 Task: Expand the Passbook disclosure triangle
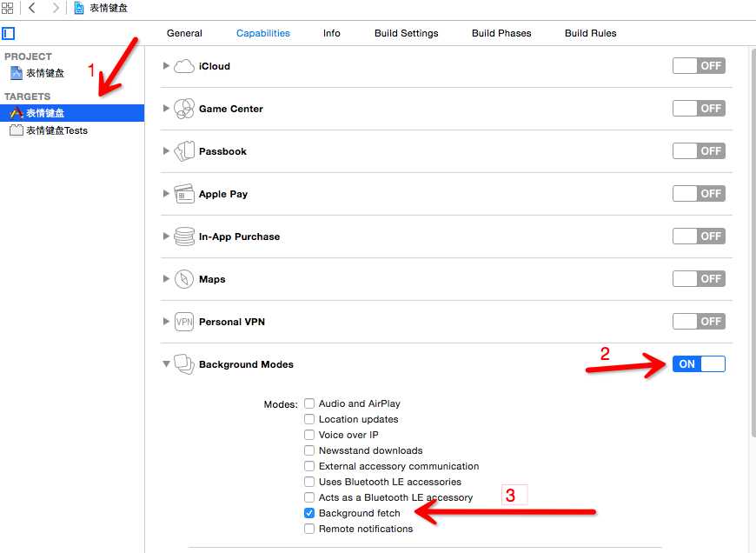click(166, 151)
